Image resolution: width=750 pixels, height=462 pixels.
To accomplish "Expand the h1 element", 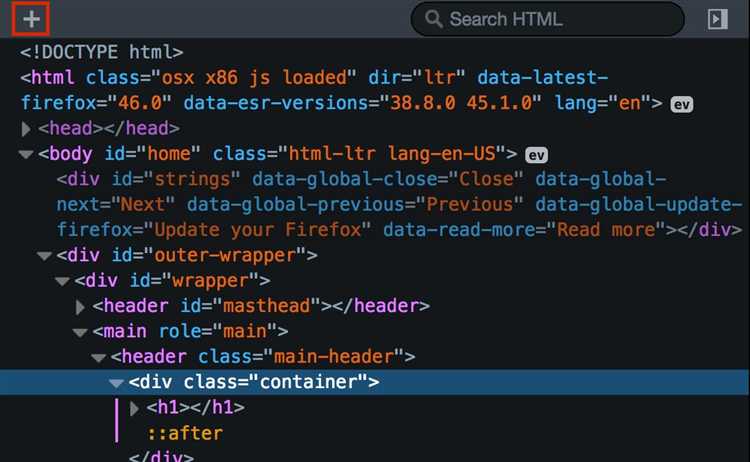I will pyautogui.click(x=135, y=408).
